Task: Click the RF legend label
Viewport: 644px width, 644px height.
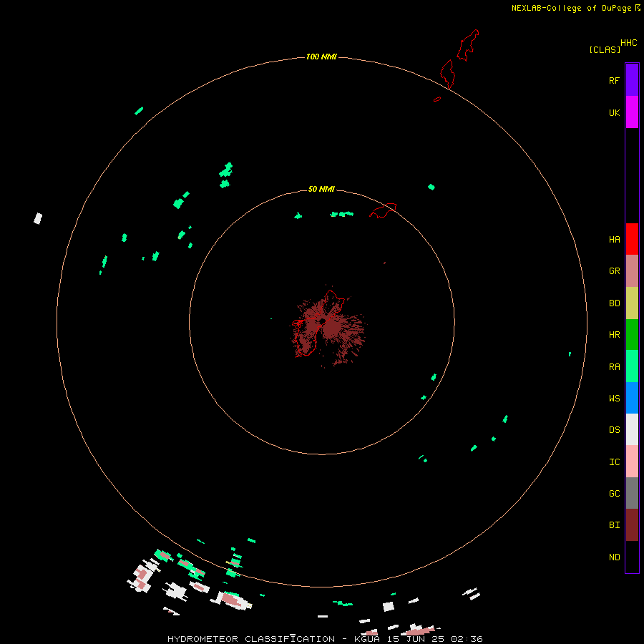Action: pyautogui.click(x=614, y=80)
